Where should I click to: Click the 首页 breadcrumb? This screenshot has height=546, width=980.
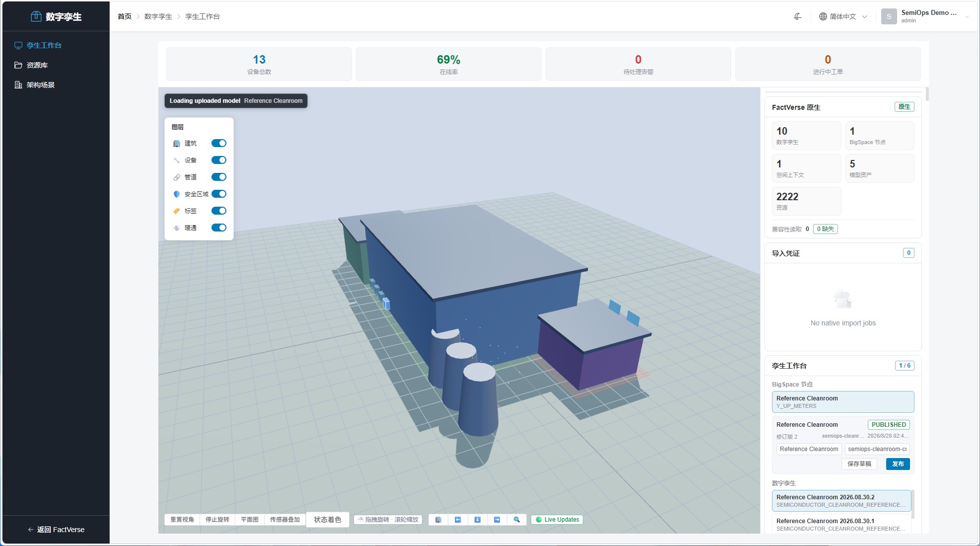pos(125,16)
